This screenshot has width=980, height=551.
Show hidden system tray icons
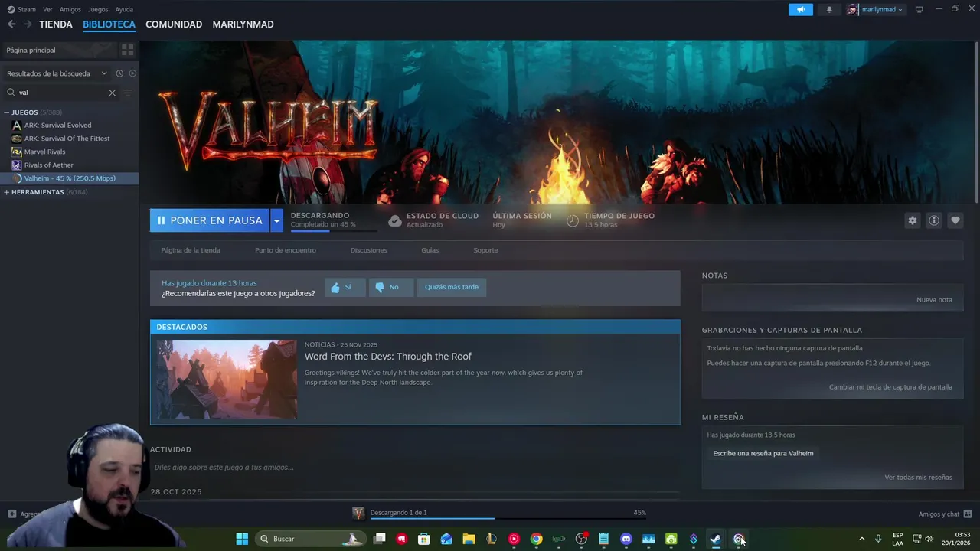pos(861,539)
